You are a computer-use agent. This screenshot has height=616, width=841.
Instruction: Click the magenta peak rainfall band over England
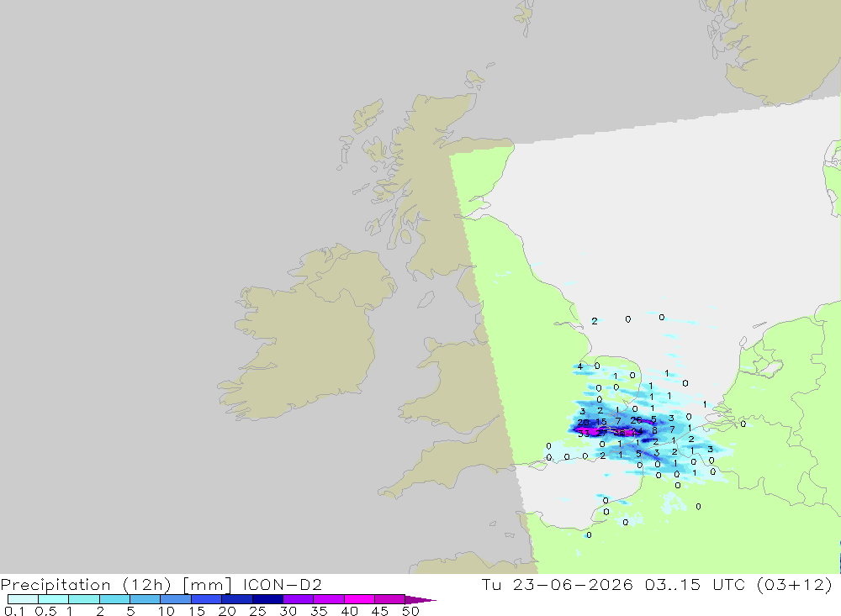click(x=606, y=431)
